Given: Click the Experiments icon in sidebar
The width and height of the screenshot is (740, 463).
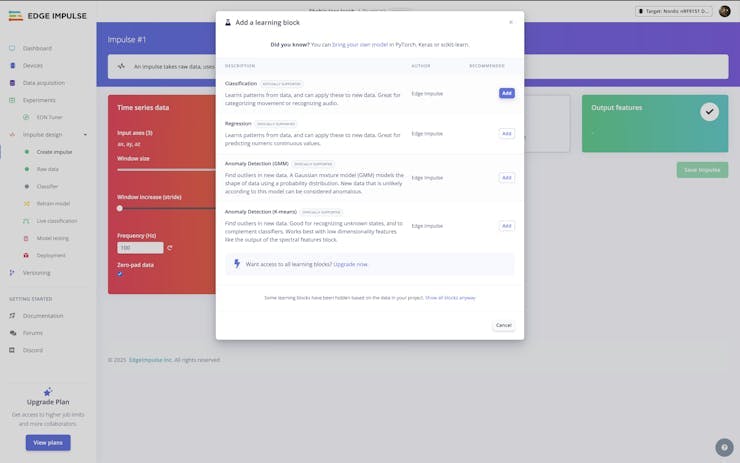Looking at the screenshot, I should point(12,100).
